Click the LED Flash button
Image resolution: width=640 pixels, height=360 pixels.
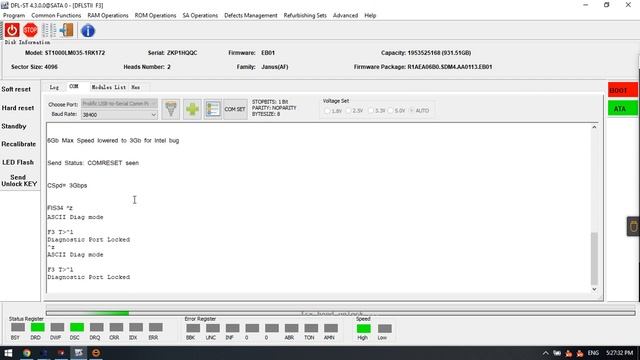18,162
